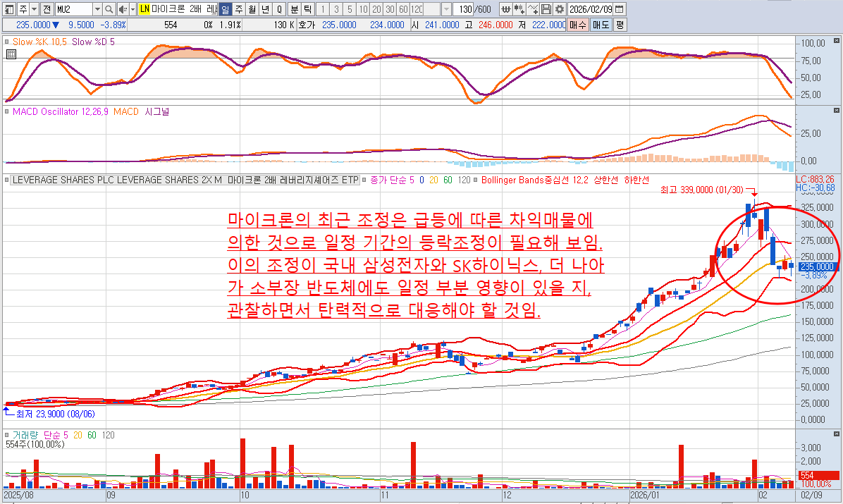The height and width of the screenshot is (504, 843).
Task: Toggle the left side panel icon
Action: coord(8,9)
